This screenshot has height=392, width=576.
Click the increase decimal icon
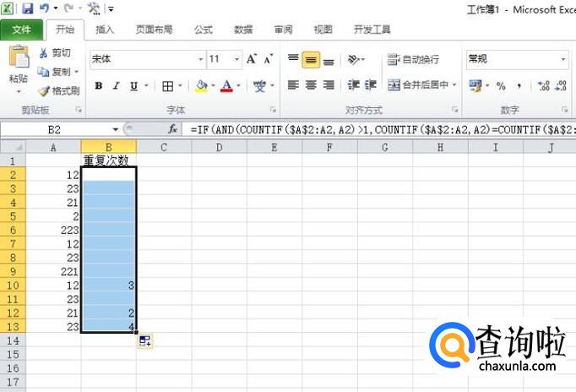point(543,86)
